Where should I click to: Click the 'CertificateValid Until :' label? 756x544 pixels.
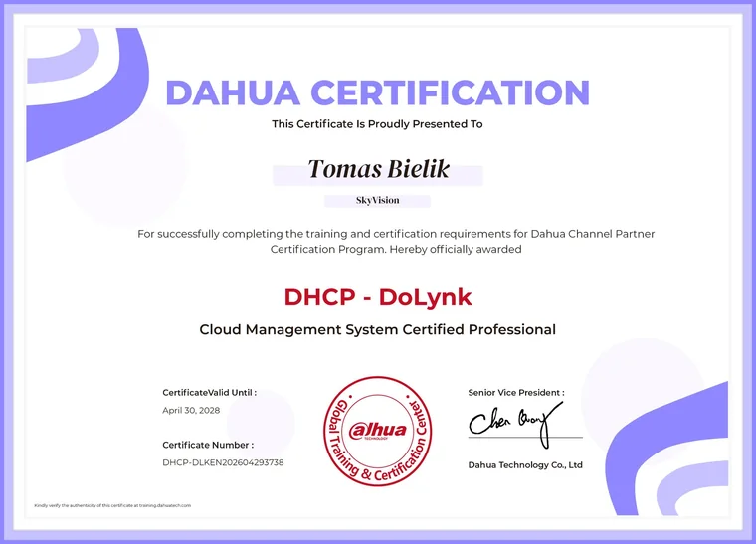(x=209, y=392)
